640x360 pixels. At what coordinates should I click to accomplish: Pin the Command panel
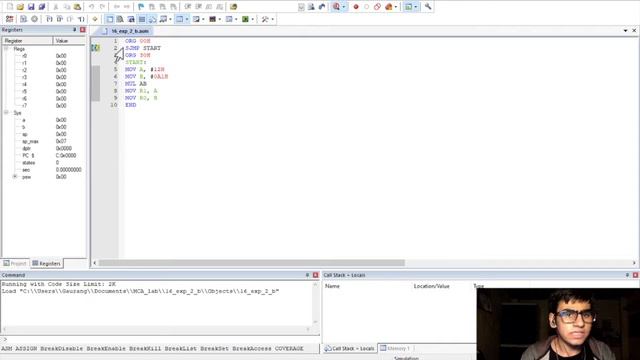[307, 275]
